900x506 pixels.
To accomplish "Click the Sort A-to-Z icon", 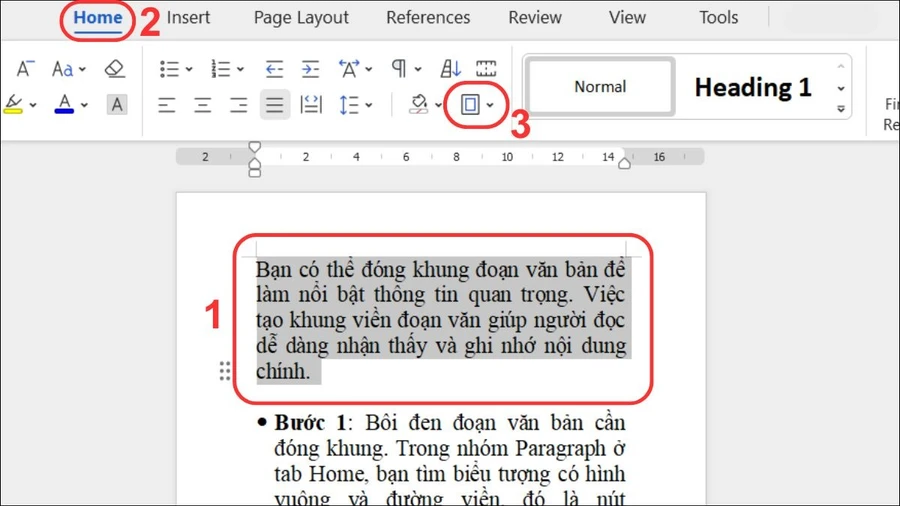I will tap(451, 69).
